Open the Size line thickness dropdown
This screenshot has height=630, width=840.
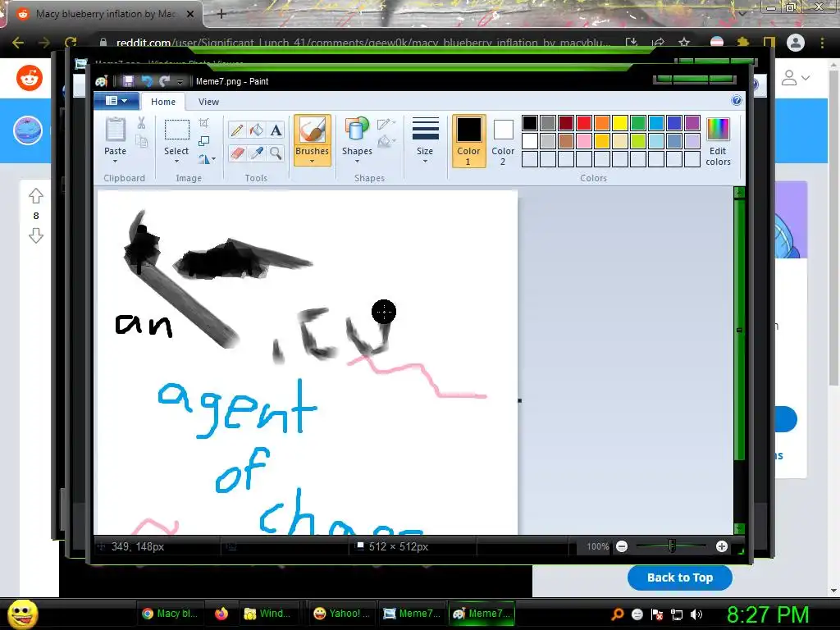pos(425,140)
